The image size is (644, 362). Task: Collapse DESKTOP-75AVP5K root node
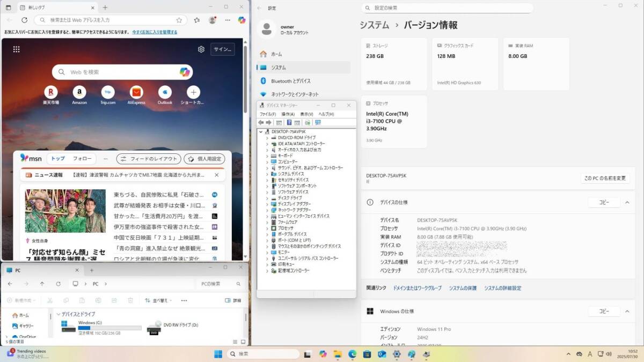pyautogui.click(x=261, y=131)
